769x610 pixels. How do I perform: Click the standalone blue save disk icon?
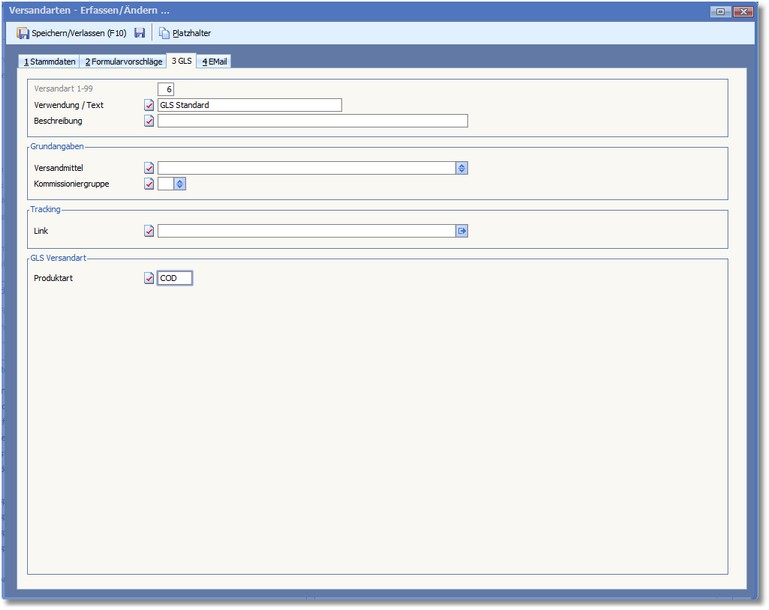point(140,33)
